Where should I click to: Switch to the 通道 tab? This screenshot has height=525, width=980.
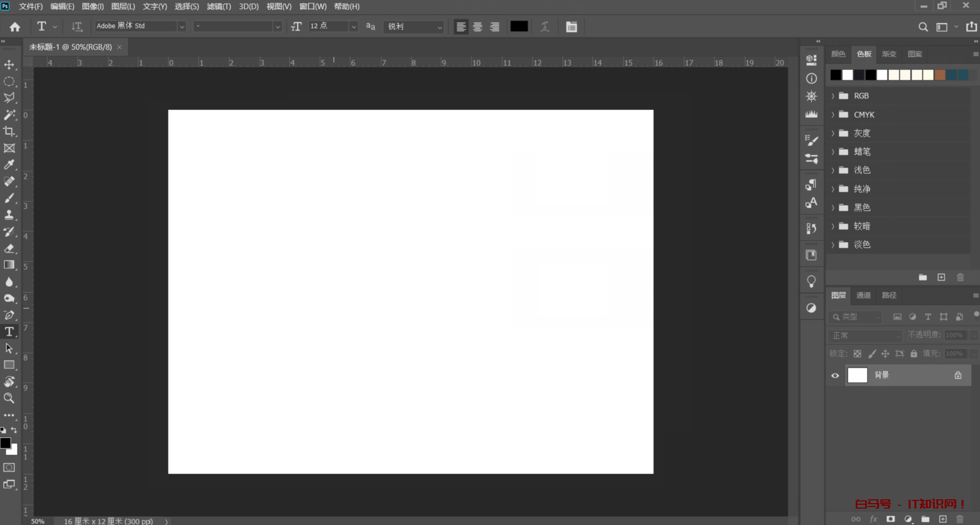863,295
